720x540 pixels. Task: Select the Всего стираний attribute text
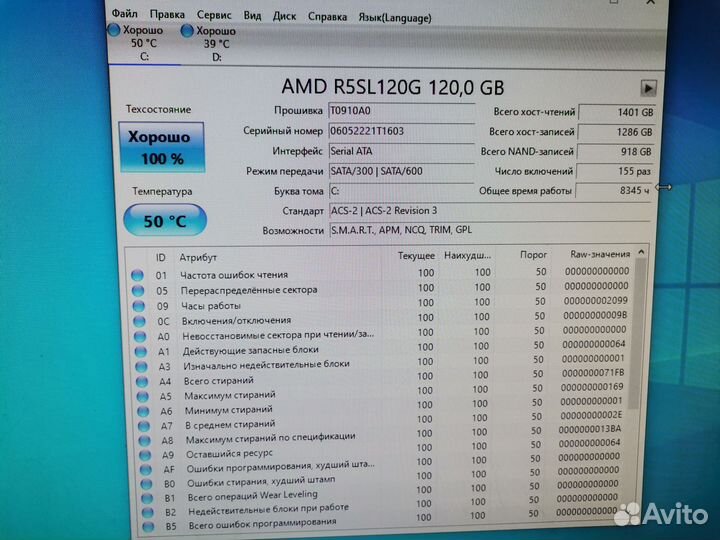[x=219, y=381]
